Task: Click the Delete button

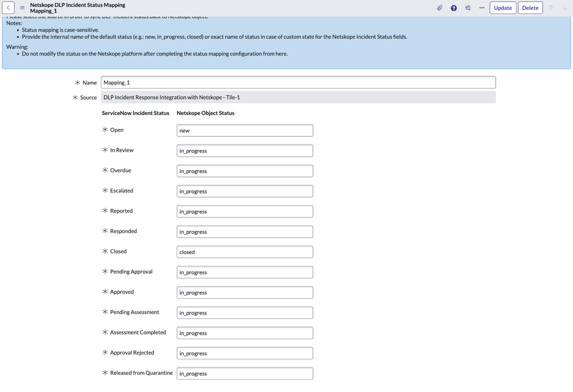Action: coord(530,7)
